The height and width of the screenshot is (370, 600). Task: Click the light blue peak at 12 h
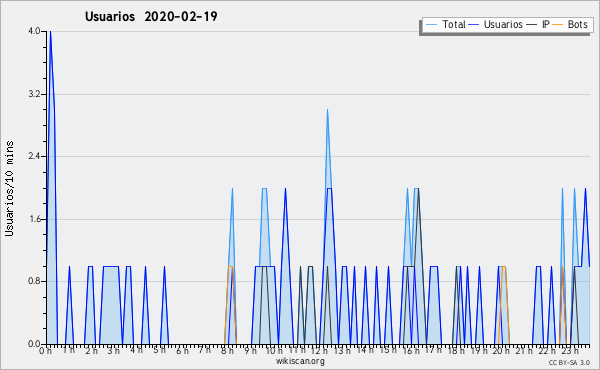click(x=327, y=111)
